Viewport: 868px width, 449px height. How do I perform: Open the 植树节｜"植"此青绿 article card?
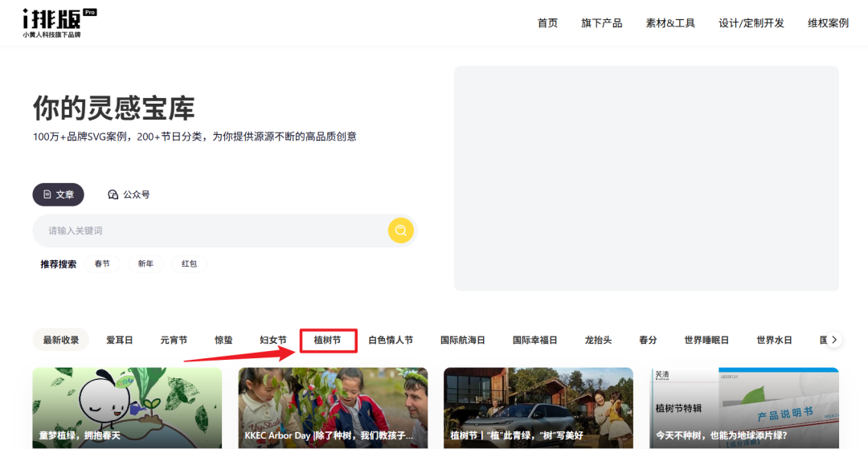538,408
